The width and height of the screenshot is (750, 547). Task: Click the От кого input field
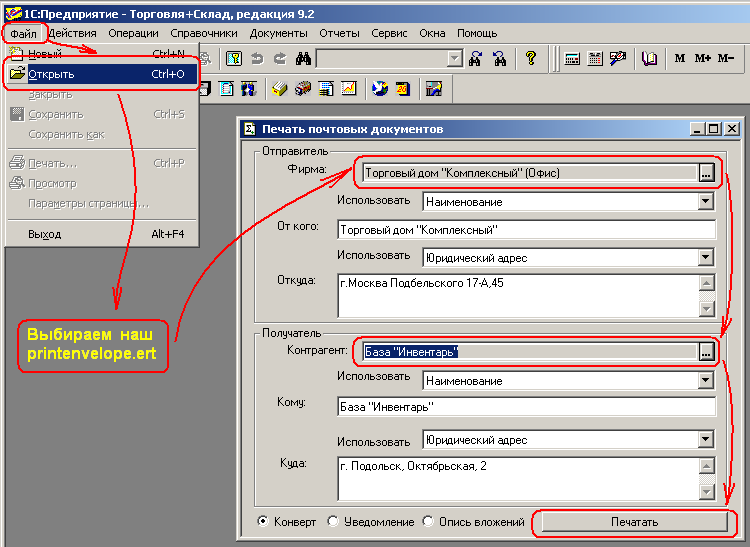[526, 230]
